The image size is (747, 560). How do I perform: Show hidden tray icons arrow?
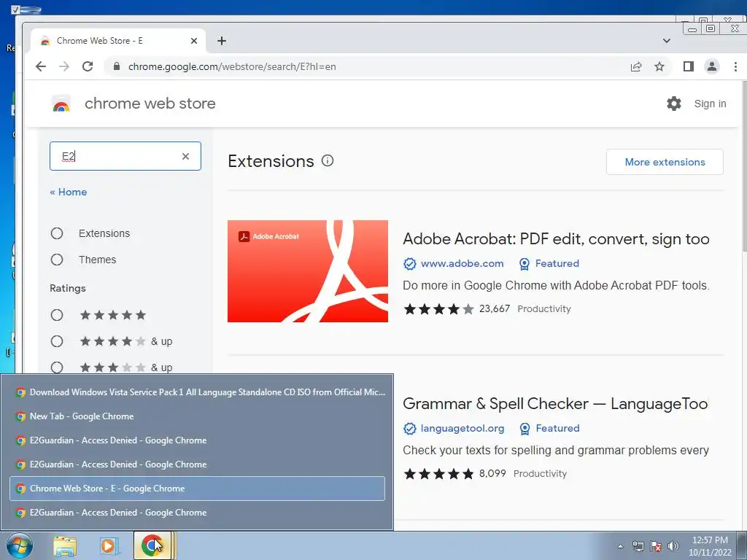coord(620,546)
